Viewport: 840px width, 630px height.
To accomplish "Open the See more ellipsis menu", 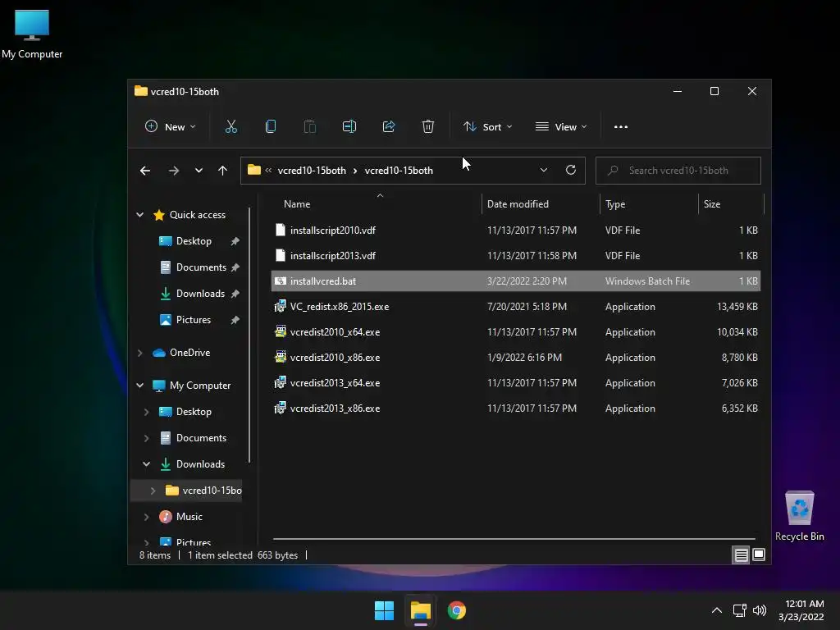I will click(621, 127).
